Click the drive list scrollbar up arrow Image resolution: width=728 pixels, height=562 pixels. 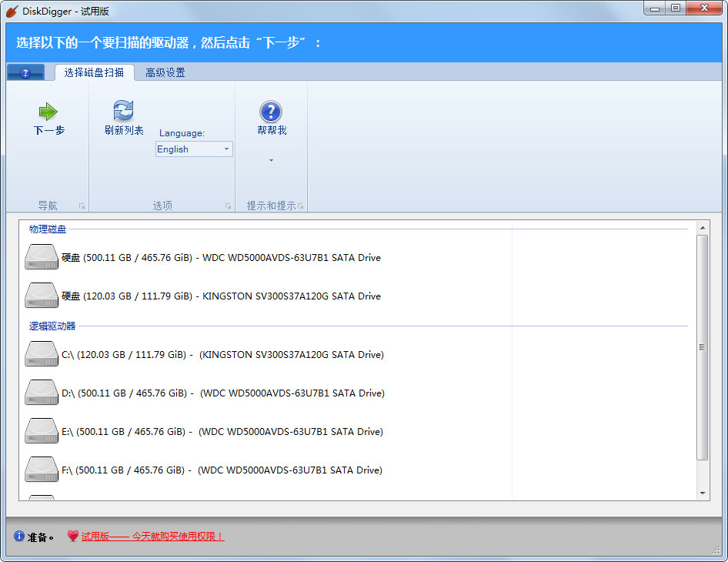tap(703, 228)
